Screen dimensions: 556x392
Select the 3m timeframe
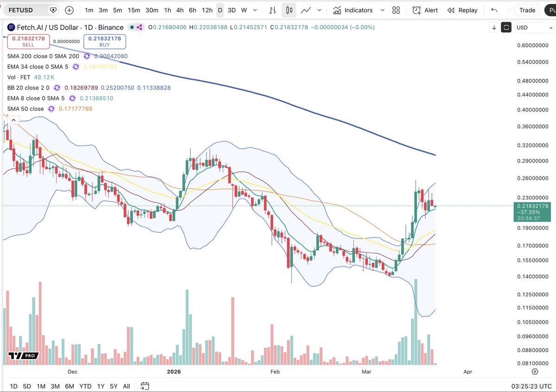103,10
